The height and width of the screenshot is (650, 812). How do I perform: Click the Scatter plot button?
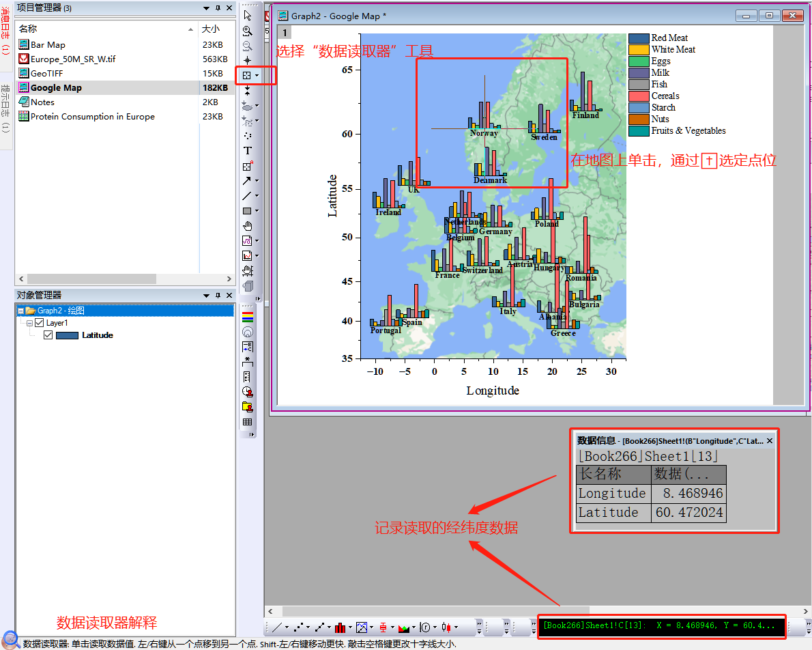coord(298,627)
